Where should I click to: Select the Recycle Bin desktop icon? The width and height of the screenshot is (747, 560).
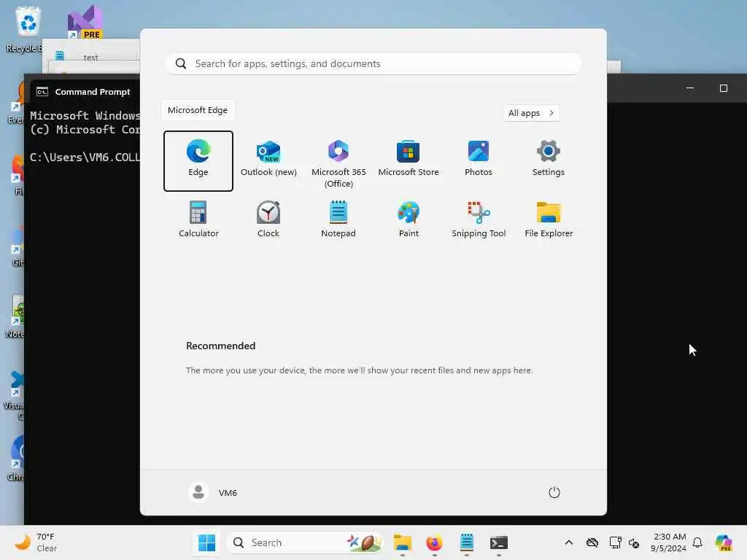coord(27,29)
